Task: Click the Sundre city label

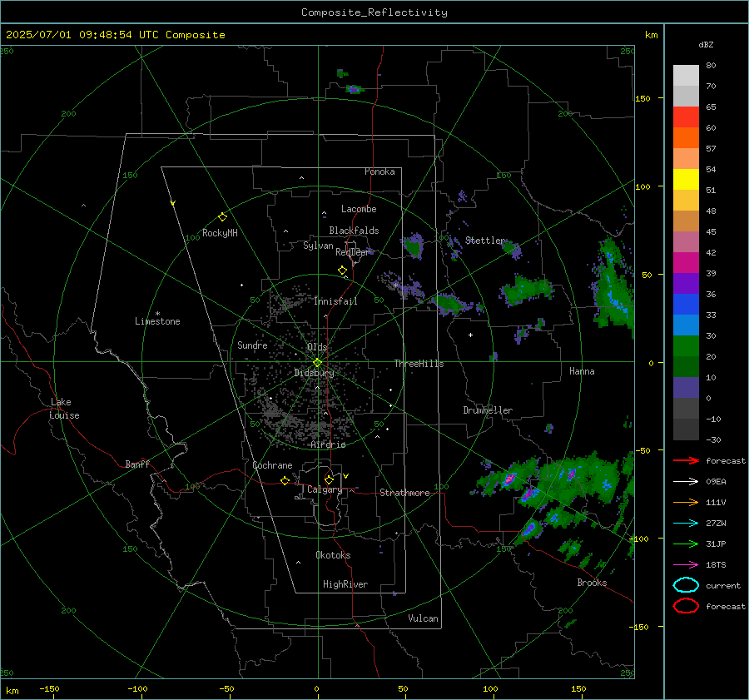Action: point(252,345)
